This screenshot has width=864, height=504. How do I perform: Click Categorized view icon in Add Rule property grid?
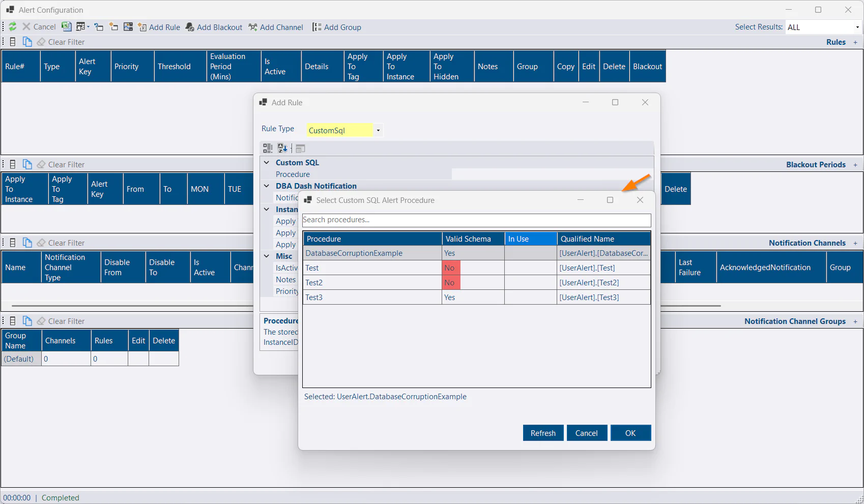(x=268, y=149)
